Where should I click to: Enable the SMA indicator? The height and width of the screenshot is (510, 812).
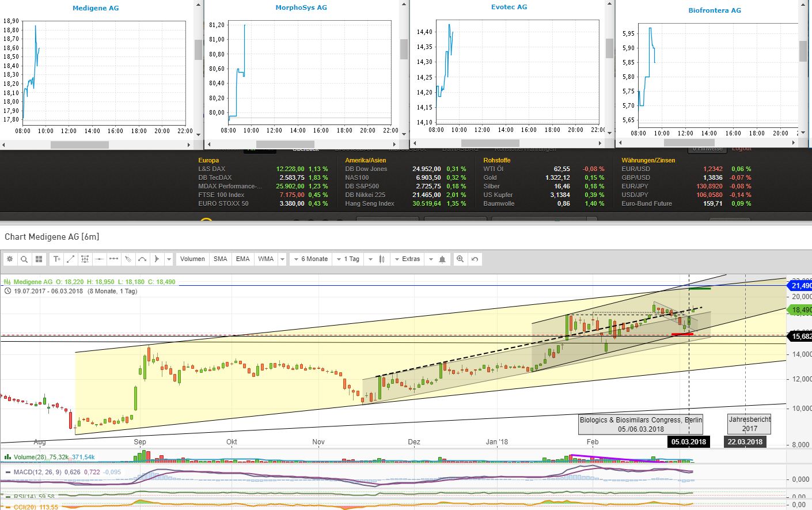(x=220, y=259)
